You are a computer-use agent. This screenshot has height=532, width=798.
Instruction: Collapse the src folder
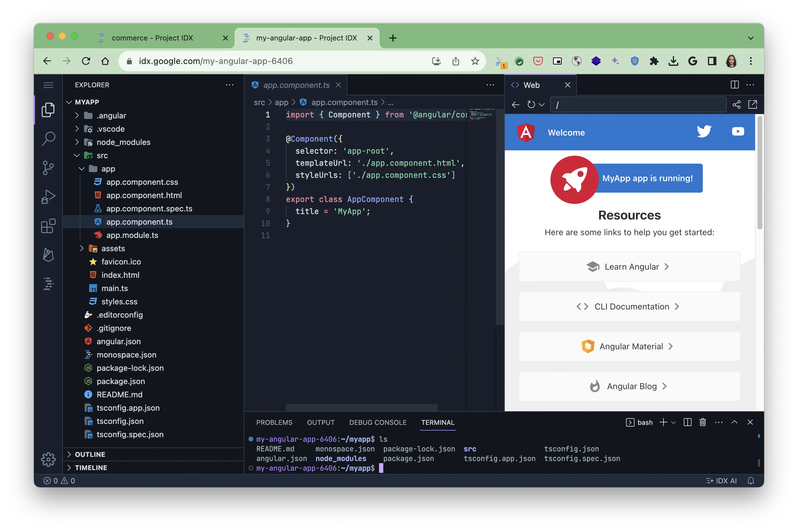[x=77, y=155]
